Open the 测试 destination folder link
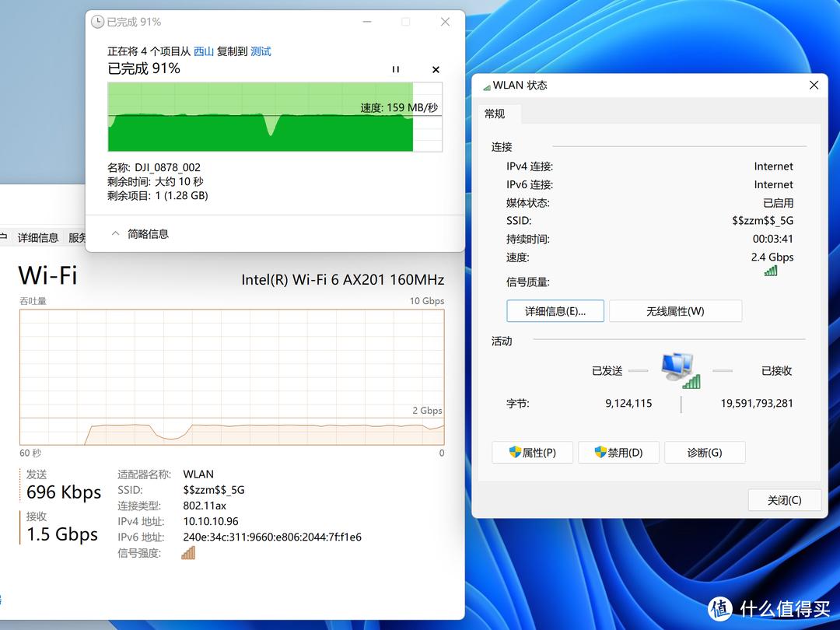The height and width of the screenshot is (630, 840). 260,51
